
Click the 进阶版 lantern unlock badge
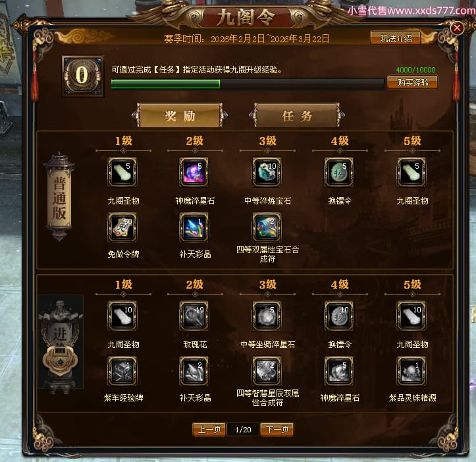click(x=61, y=361)
